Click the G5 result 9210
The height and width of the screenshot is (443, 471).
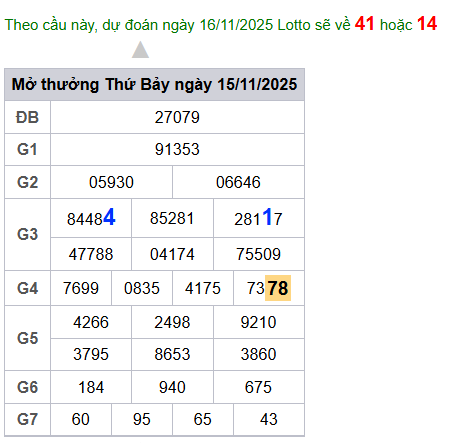(x=258, y=323)
